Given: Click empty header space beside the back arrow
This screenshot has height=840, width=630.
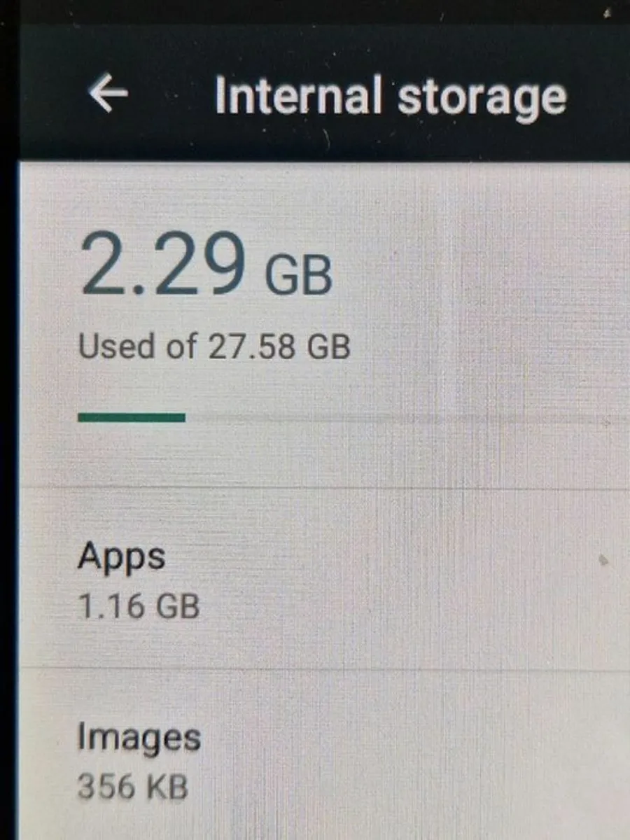Looking at the screenshot, I should 171,94.
